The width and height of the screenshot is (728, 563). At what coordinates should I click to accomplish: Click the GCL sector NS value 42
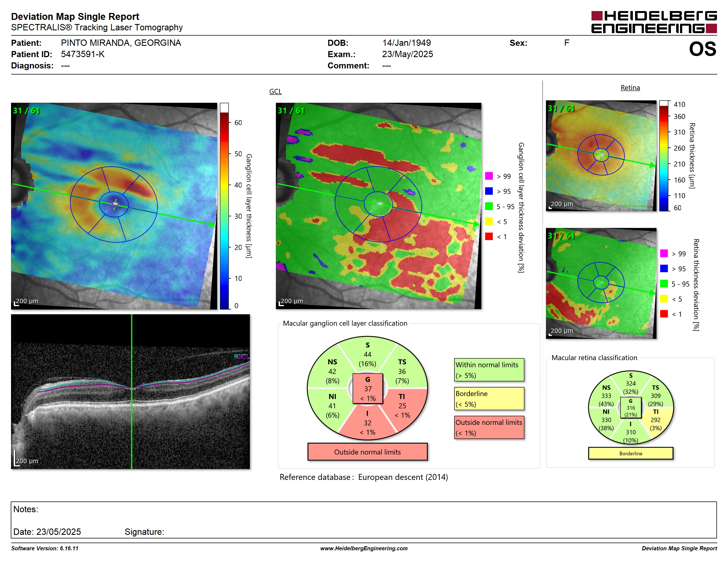(332, 371)
